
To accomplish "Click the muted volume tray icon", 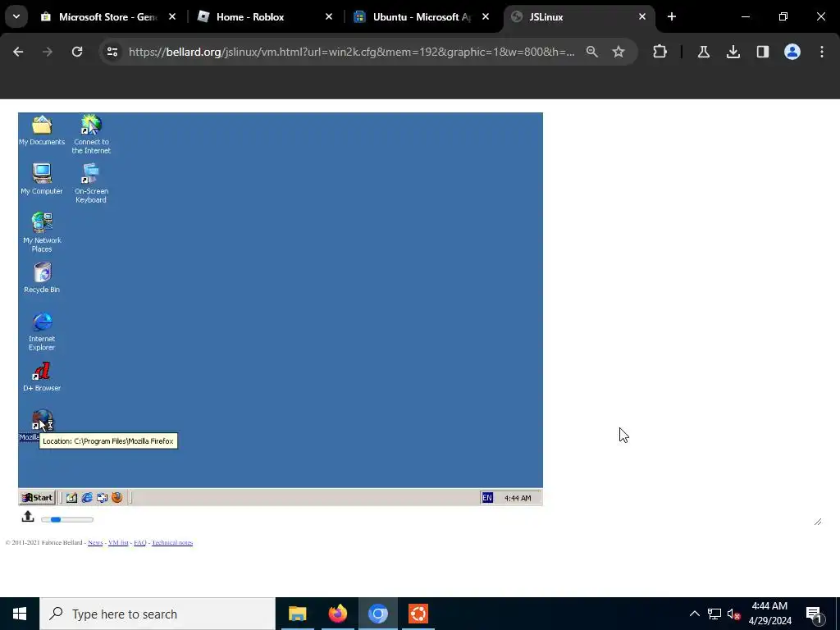I will pyautogui.click(x=734, y=614).
